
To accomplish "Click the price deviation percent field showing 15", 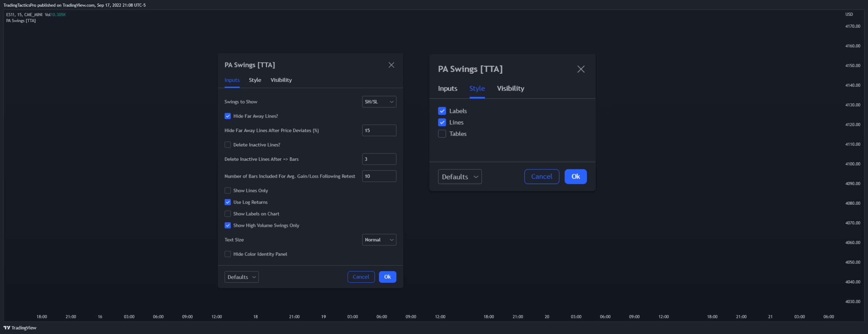I will point(379,130).
